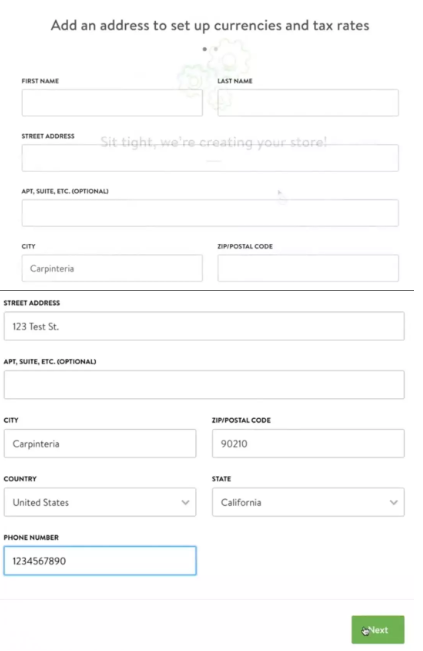Open the State dropdown showing California

(x=308, y=502)
